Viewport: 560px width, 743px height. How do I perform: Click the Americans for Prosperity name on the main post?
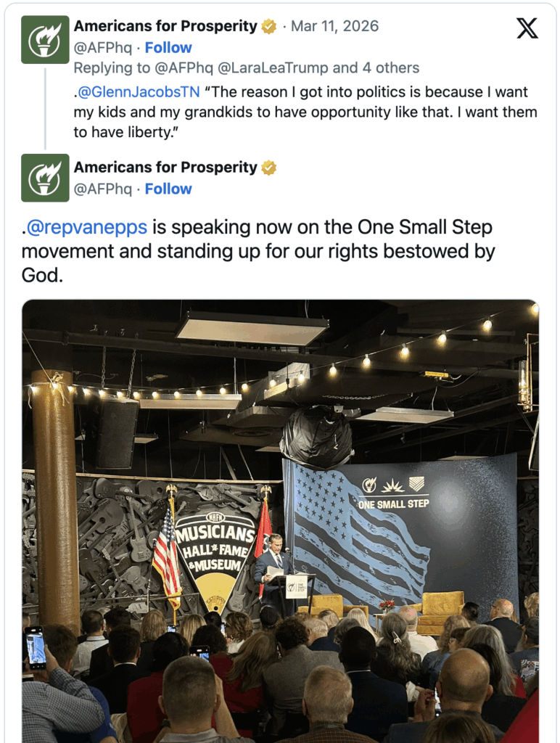[x=165, y=168]
